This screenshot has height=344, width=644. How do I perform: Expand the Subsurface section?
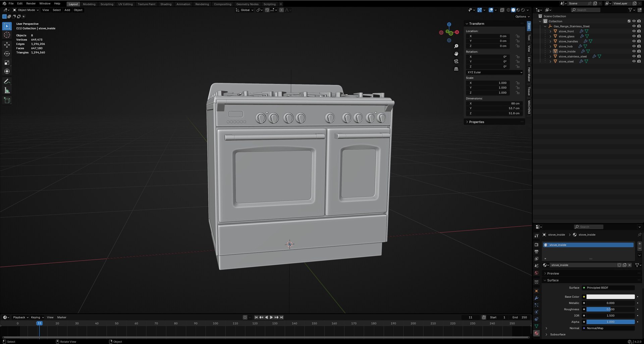click(557, 334)
